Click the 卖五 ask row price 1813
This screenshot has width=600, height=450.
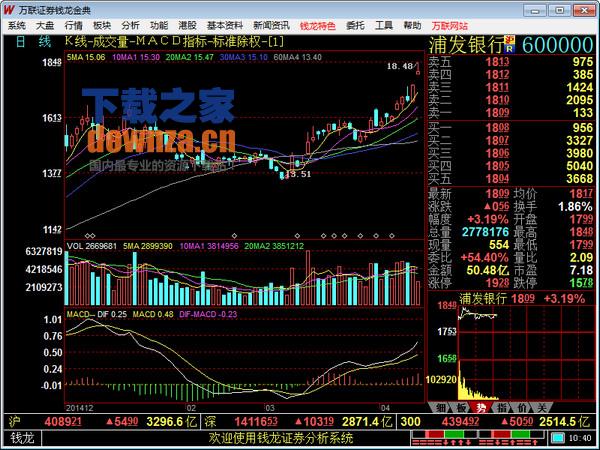[497, 62]
